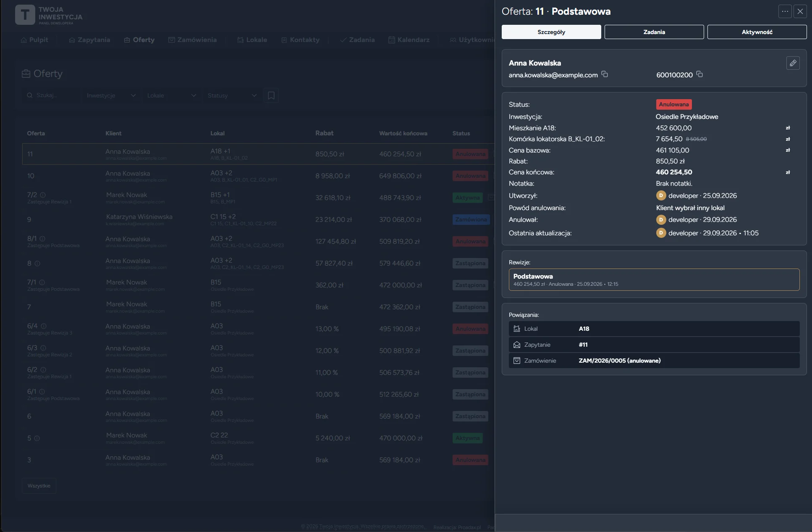Click info icon next to offer 6/4
This screenshot has width=812, height=532.
[x=44, y=326]
